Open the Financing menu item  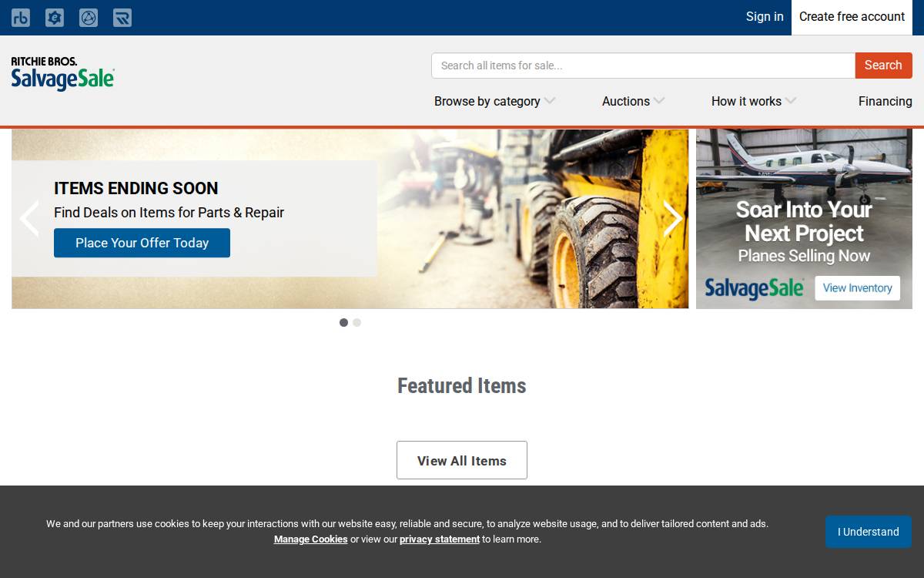point(885,101)
